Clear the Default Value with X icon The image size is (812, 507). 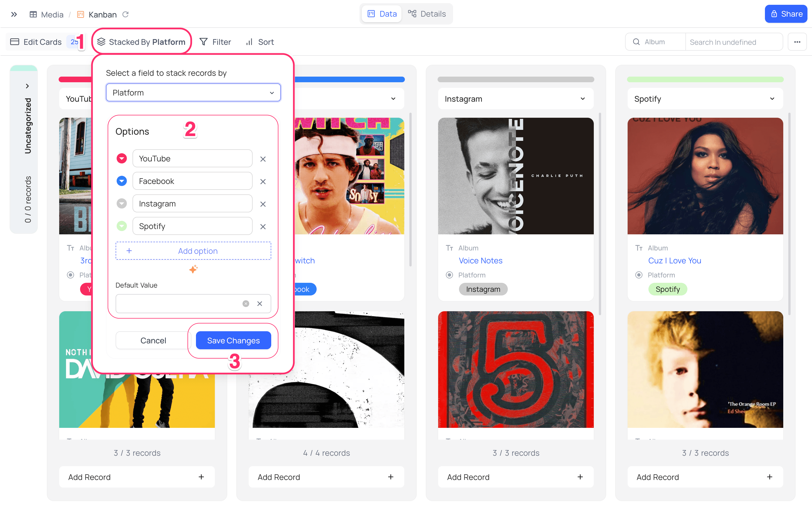tap(259, 303)
